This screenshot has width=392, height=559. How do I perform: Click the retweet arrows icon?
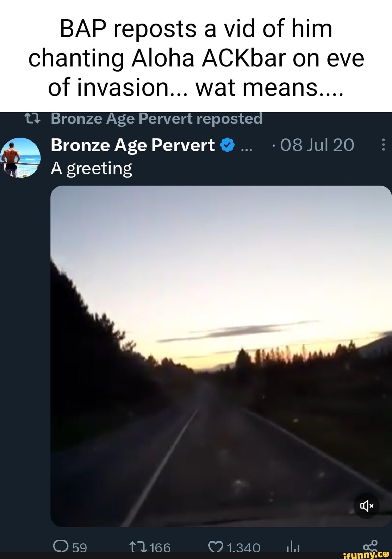pyautogui.click(x=138, y=547)
